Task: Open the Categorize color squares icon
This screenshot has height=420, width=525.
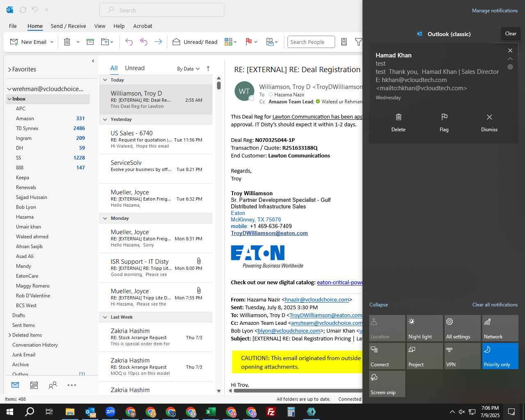Action: pos(228,42)
